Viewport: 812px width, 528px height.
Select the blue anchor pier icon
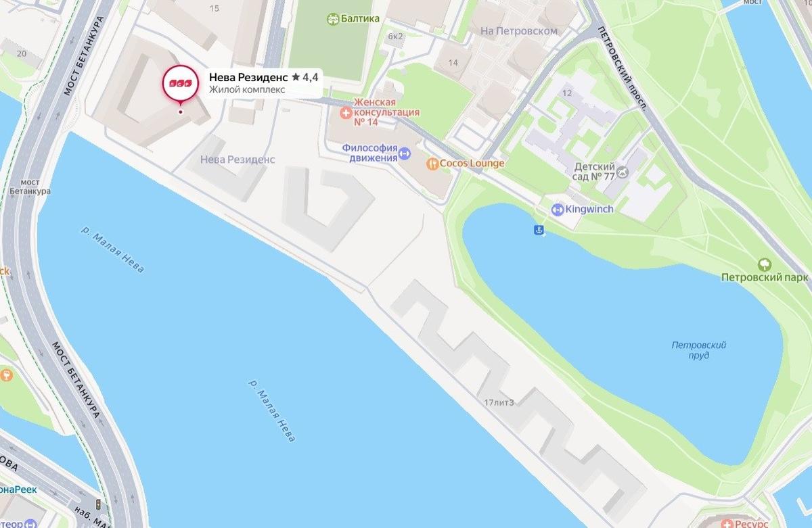539,230
